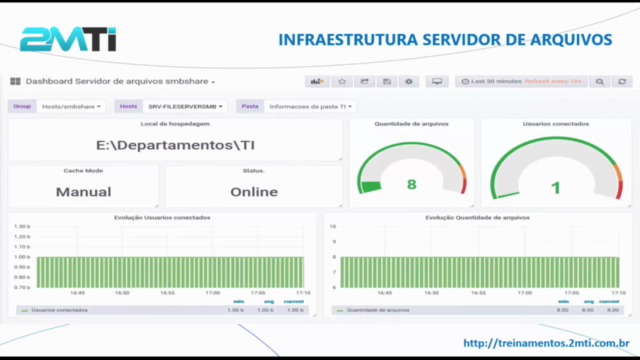Open treinamentos.2mti.com.br link
The height and width of the screenshot is (360, 640).
(546, 343)
